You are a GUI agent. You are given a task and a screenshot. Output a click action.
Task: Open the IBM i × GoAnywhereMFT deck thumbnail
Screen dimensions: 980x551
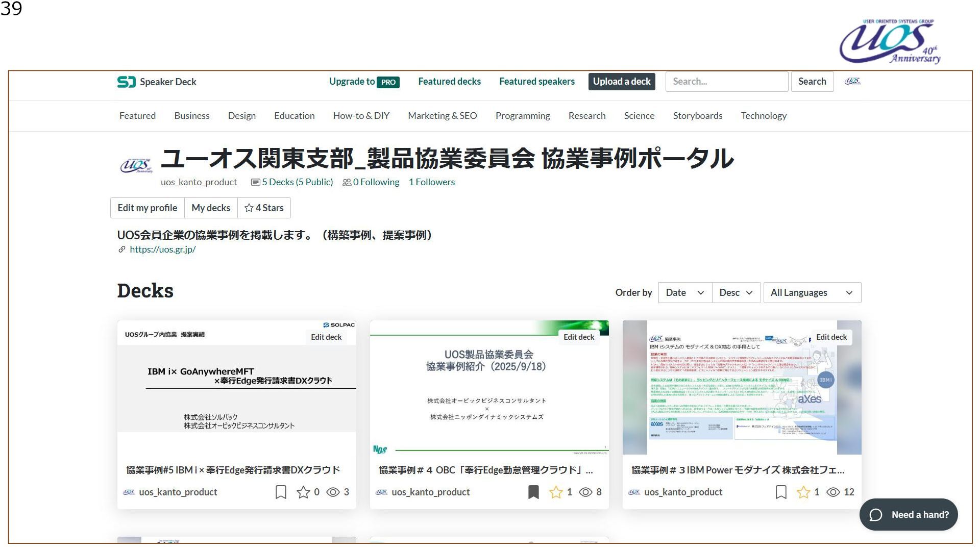(x=236, y=388)
